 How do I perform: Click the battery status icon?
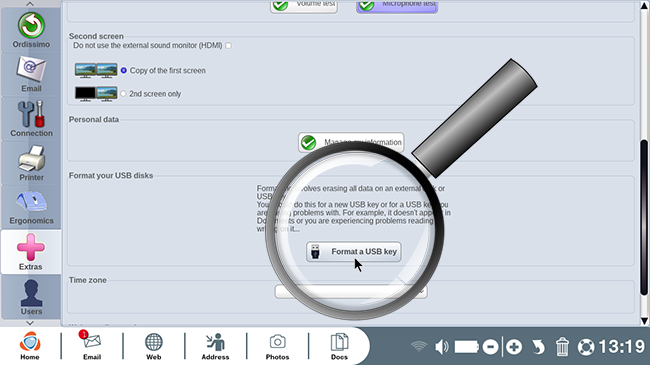coord(467,347)
